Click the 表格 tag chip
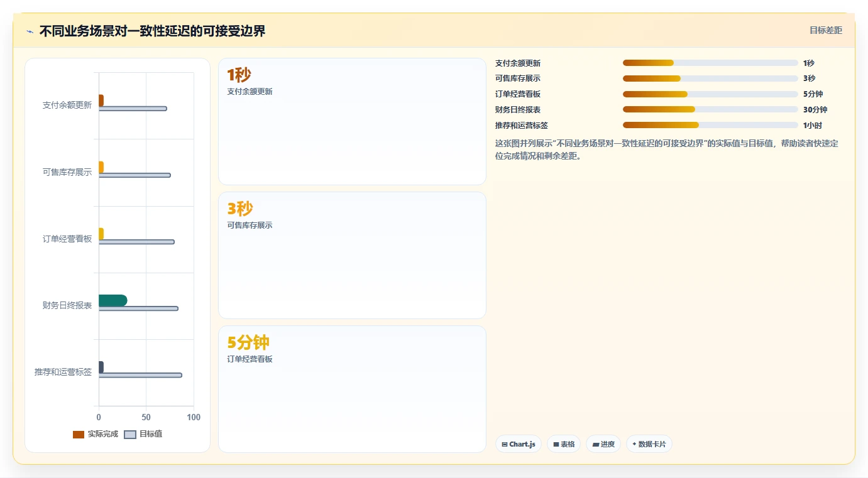The image size is (868, 478). 564,444
